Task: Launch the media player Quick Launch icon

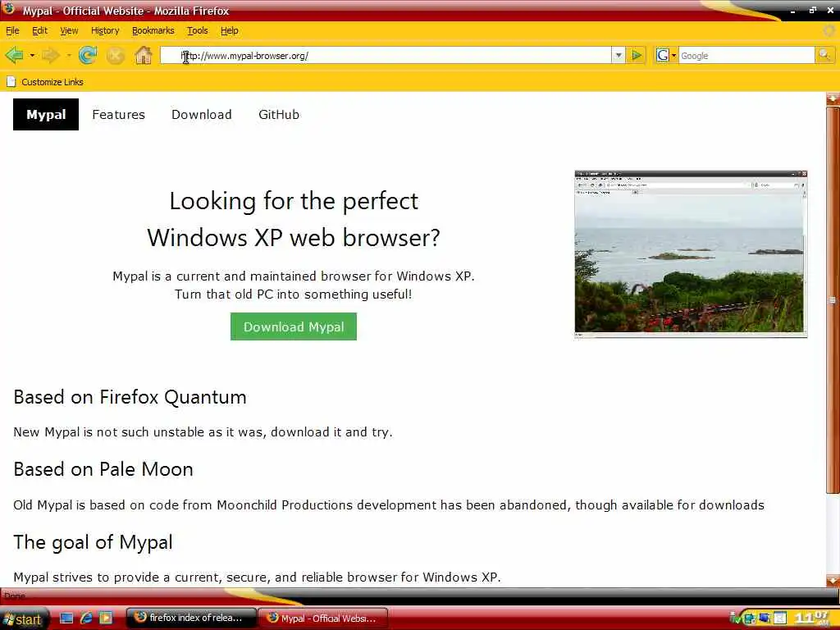Action: [x=106, y=619]
